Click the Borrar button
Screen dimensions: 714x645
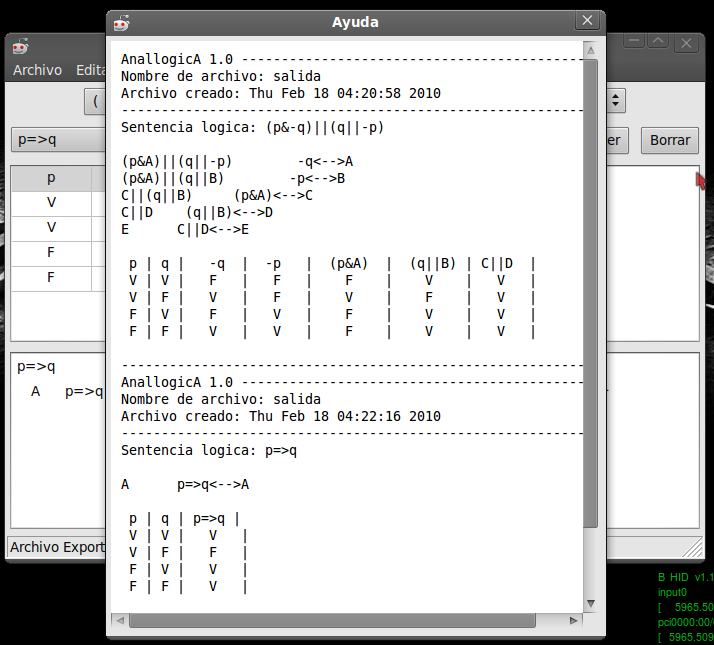pyautogui.click(x=670, y=140)
